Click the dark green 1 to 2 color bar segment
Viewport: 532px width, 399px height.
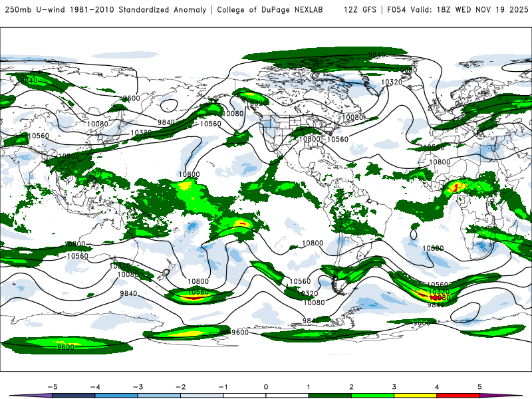(x=330, y=396)
